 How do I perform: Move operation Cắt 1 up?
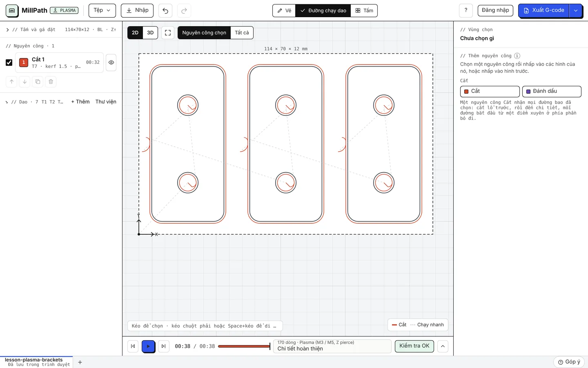pos(11,82)
